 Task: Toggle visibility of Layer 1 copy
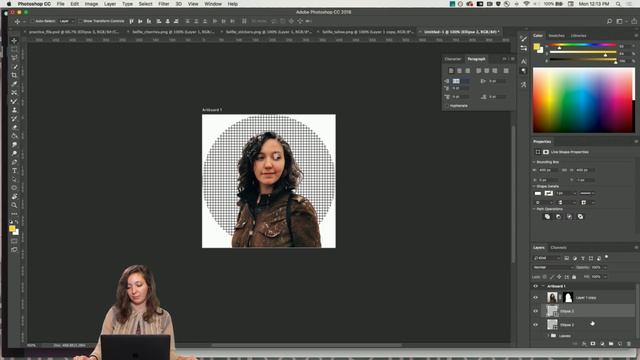pos(536,298)
